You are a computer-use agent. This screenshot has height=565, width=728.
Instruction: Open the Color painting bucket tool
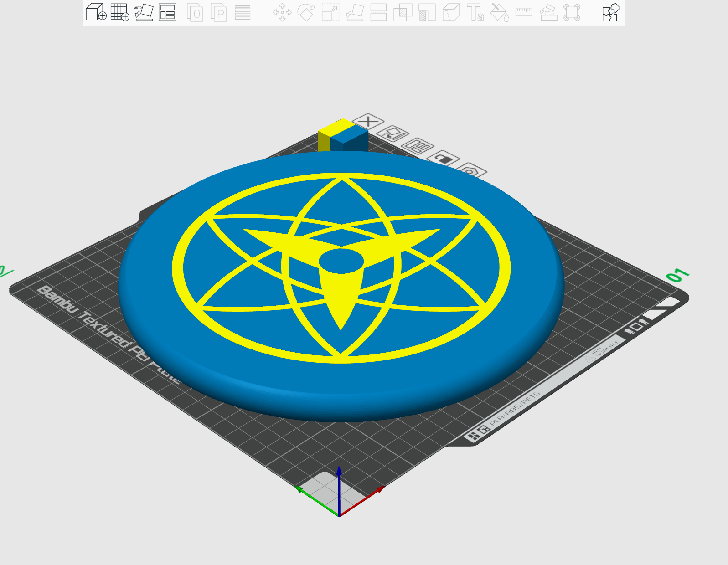click(500, 12)
